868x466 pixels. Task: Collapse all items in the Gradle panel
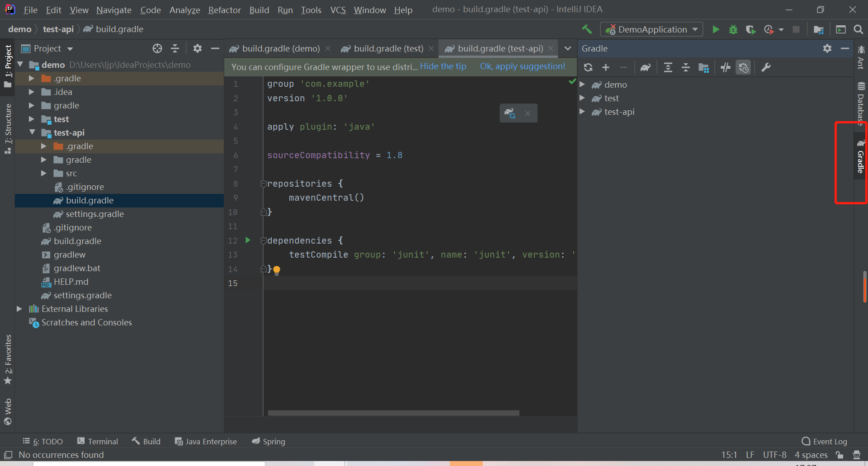tap(686, 67)
